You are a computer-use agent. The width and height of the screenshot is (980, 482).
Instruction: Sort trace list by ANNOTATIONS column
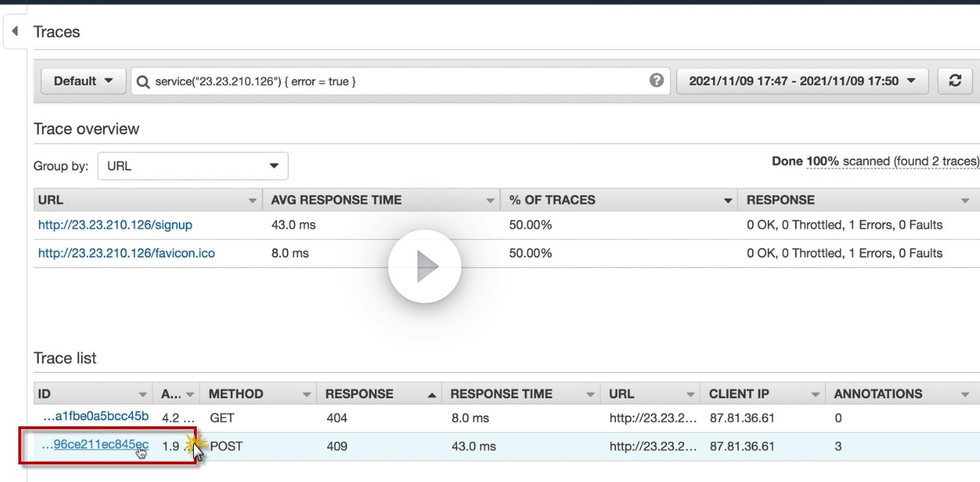pos(878,394)
